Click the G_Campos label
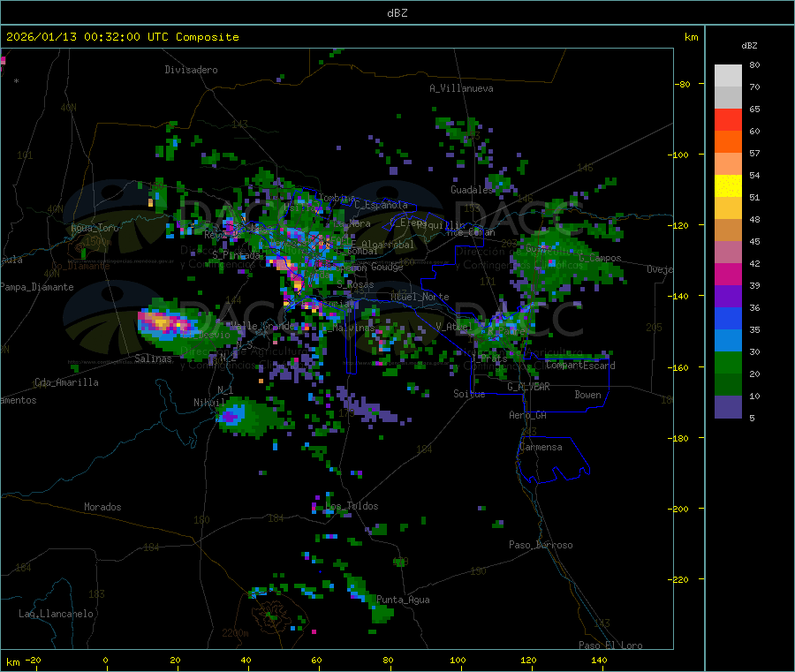 click(601, 258)
